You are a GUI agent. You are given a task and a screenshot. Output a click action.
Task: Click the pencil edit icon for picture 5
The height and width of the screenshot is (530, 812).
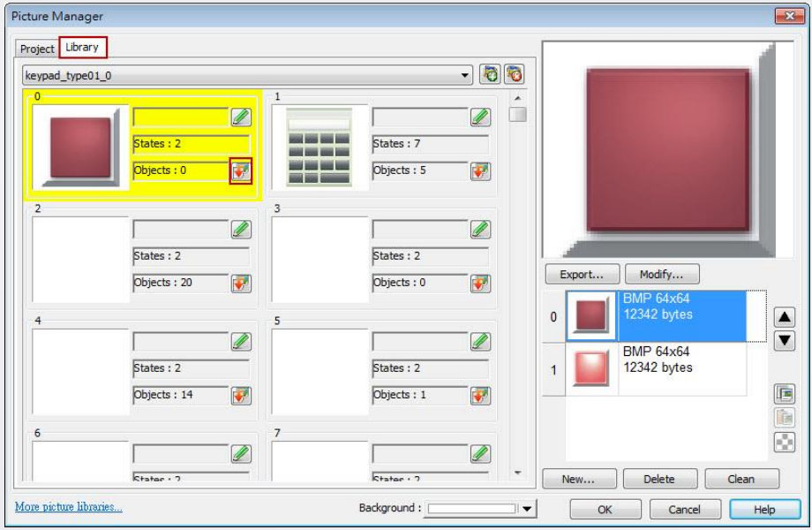point(480,342)
